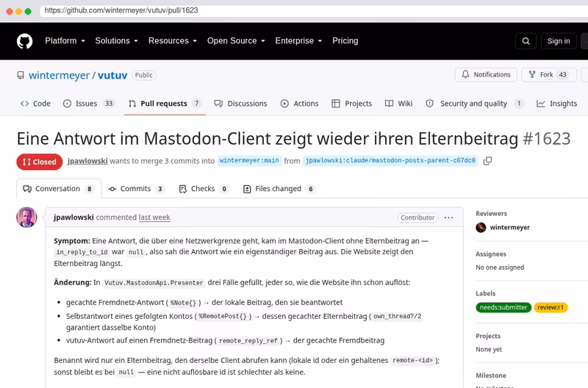Screen dimensions: 588x388
Task: Select the Checks tab
Action: pos(204,189)
